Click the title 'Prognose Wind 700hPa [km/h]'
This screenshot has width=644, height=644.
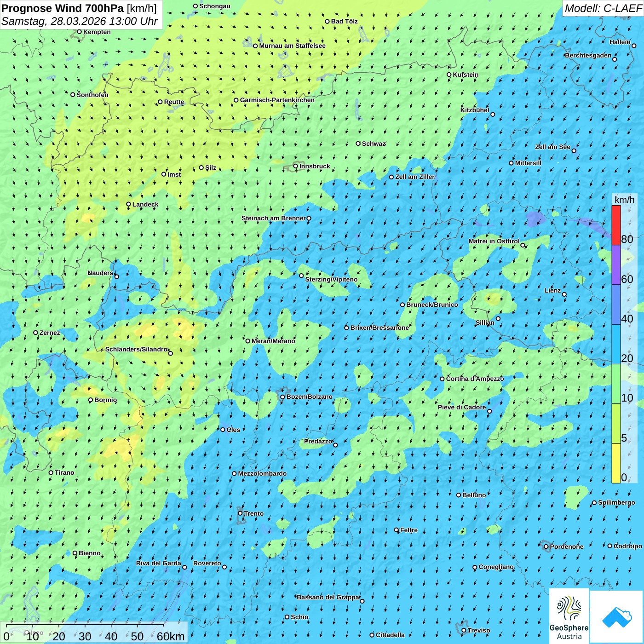pos(79,8)
